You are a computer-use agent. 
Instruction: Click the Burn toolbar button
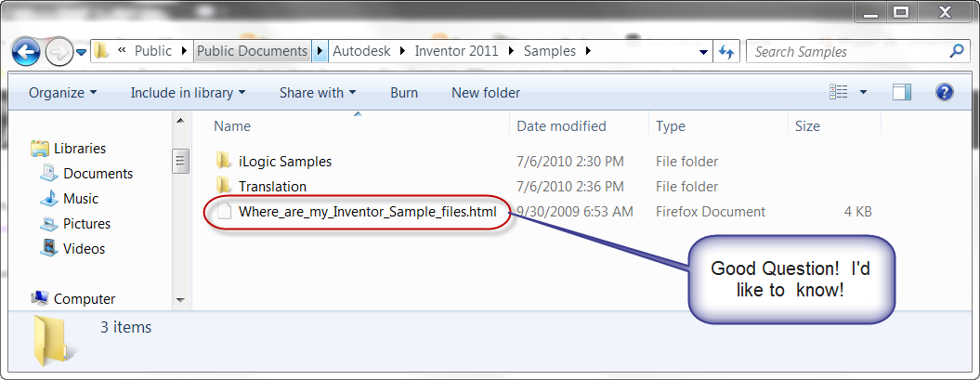point(404,93)
